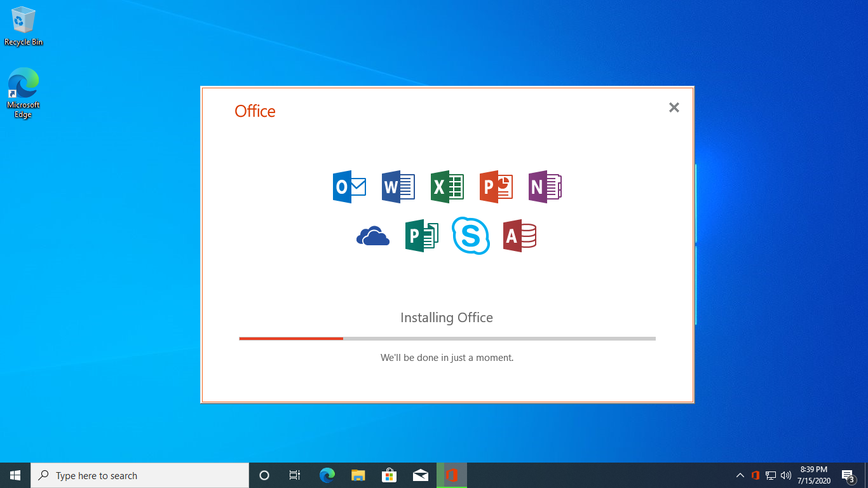868x488 pixels.
Task: Select the Microsoft Edge desktop shortcut
Action: pyautogui.click(x=24, y=93)
